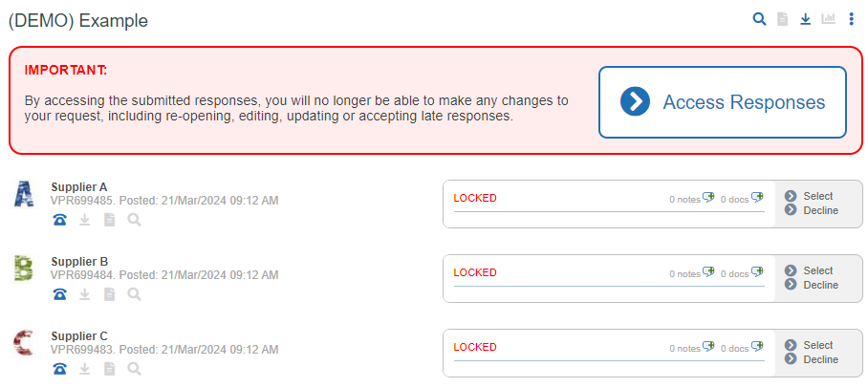Open the three-dot more options menu
Viewport: 868px width, 388px height.
(x=852, y=19)
